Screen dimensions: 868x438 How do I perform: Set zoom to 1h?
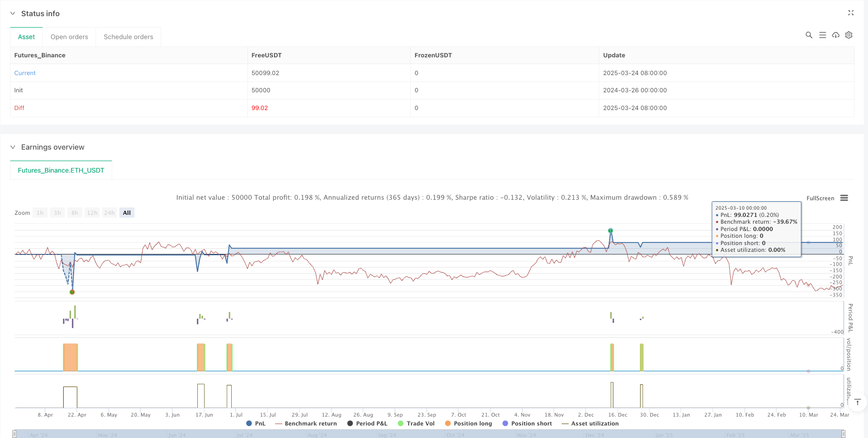(x=40, y=213)
